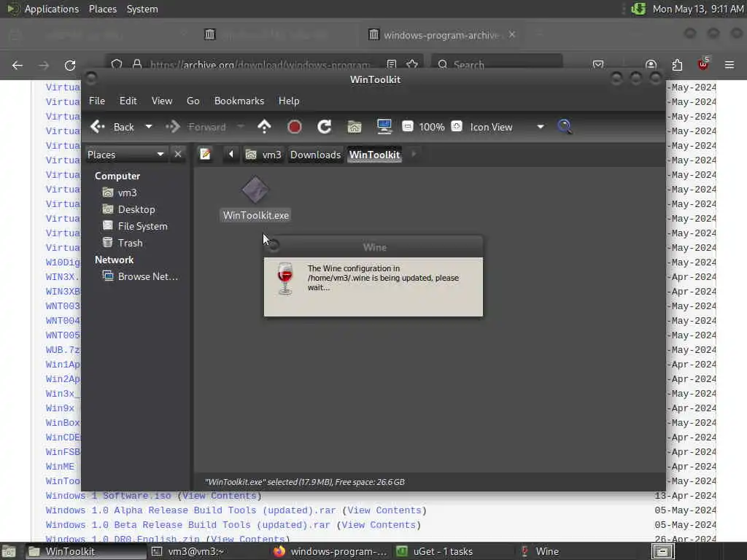The width and height of the screenshot is (747, 560).
Task: Open the Applications menu in top panel
Action: (52, 9)
